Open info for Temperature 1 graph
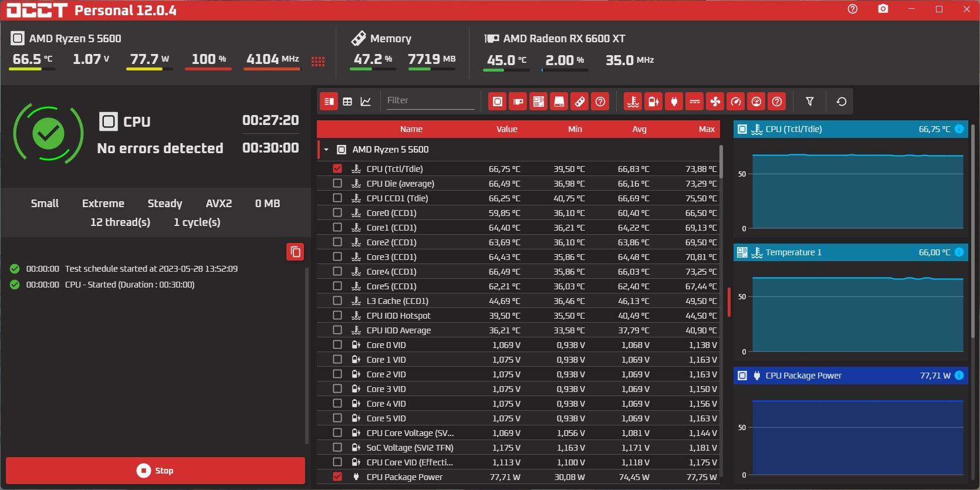Image resolution: width=980 pixels, height=490 pixels. [959, 252]
